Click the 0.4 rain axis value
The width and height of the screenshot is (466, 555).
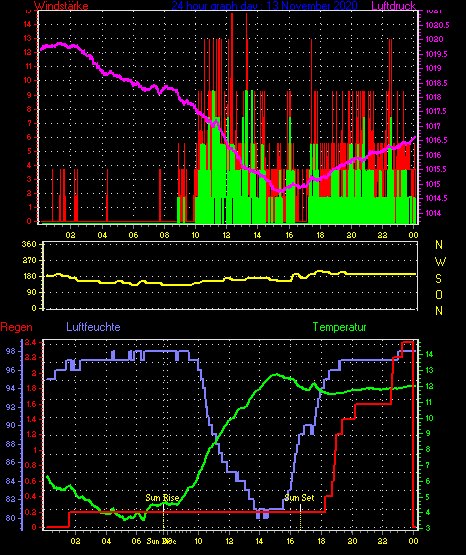(30, 496)
